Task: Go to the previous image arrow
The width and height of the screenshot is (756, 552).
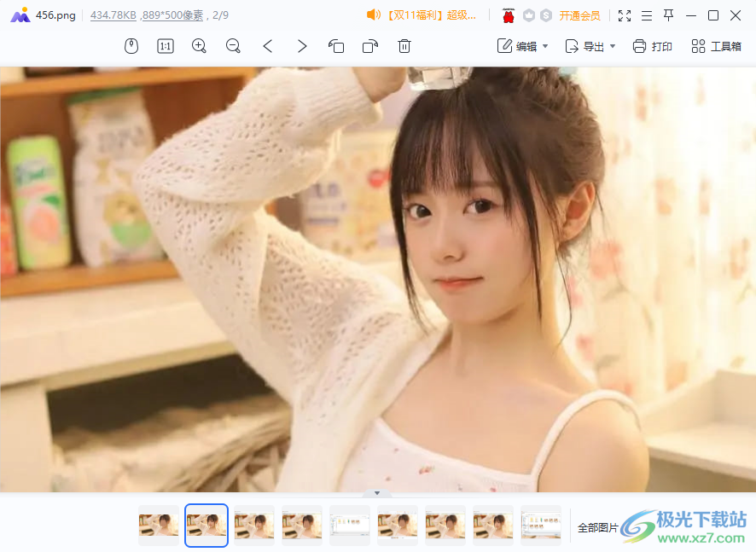Action: pyautogui.click(x=268, y=46)
